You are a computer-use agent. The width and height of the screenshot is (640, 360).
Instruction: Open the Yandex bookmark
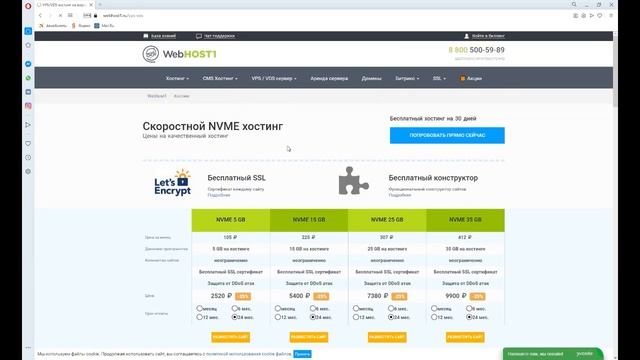81,26
